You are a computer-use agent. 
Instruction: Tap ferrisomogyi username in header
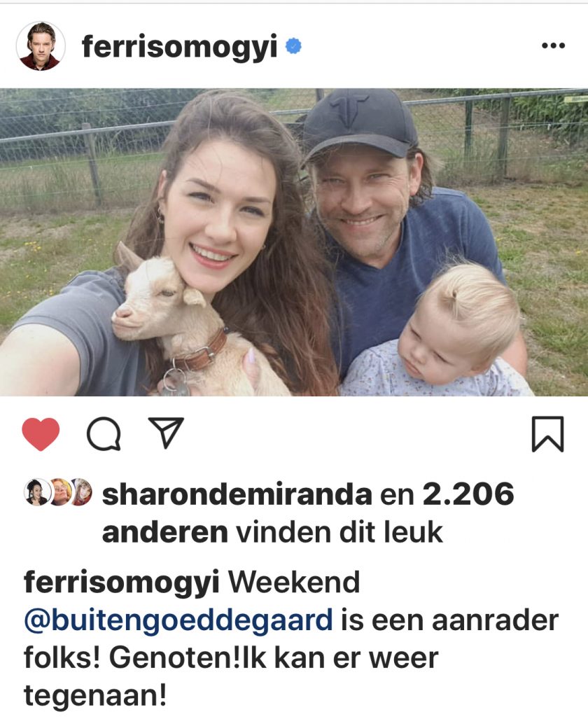(x=179, y=47)
